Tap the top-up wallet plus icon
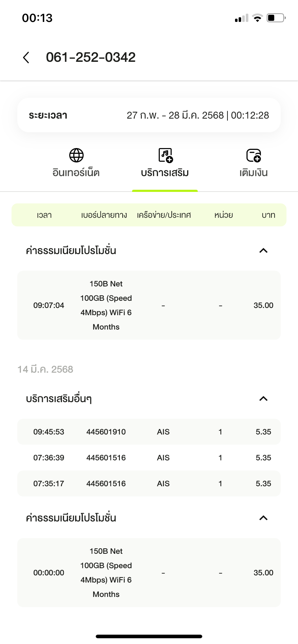298x644 pixels. (x=253, y=155)
